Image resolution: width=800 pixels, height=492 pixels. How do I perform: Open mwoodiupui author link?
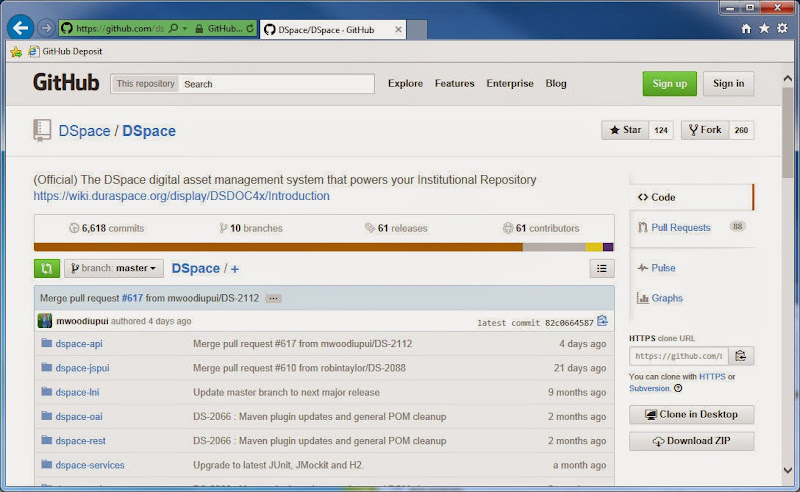pyautogui.click(x=82, y=321)
